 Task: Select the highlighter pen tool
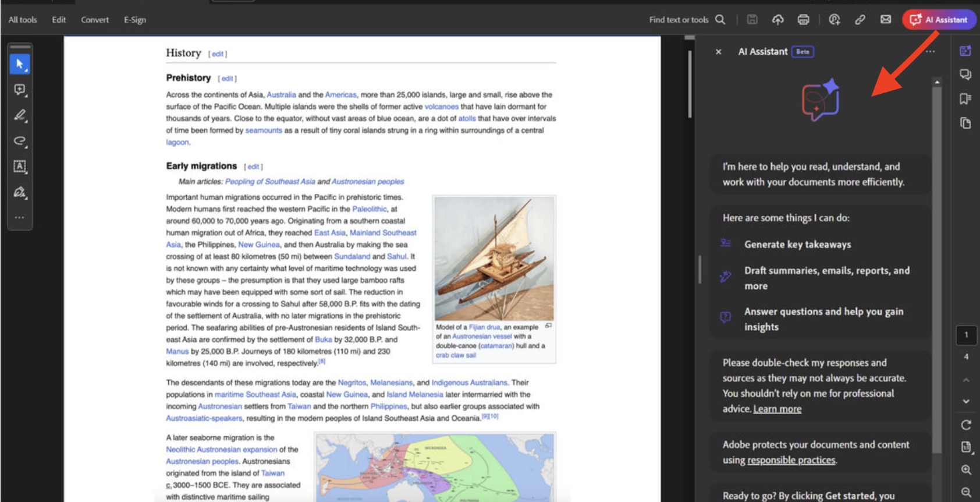click(x=20, y=115)
